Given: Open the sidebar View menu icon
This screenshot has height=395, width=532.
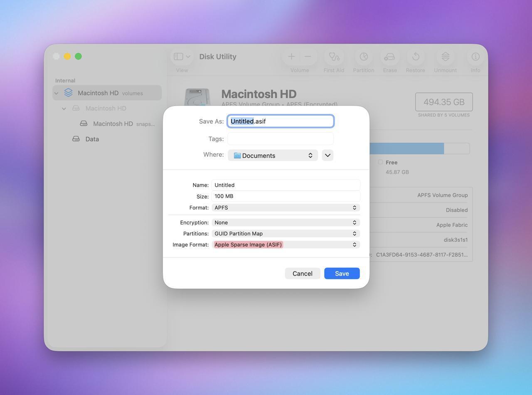Looking at the screenshot, I should 182,57.
